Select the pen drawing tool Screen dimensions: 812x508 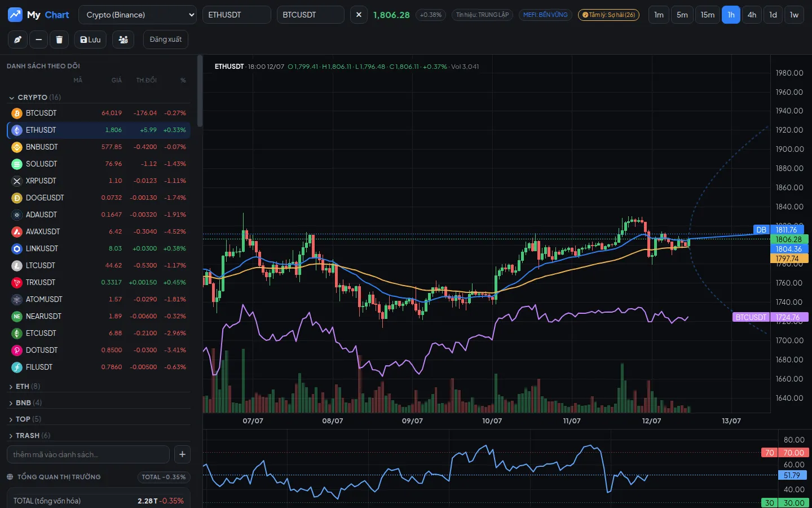(17, 40)
